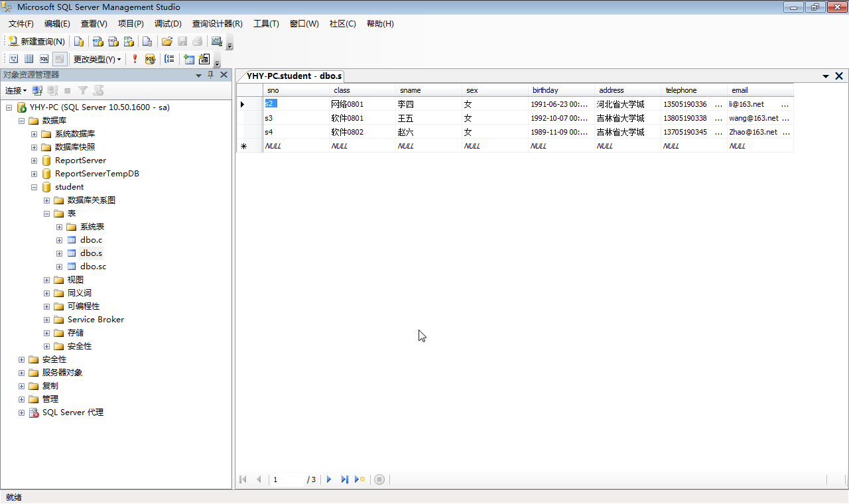The height and width of the screenshot is (504, 849).
Task: Collapse the student database node
Action: tap(34, 187)
